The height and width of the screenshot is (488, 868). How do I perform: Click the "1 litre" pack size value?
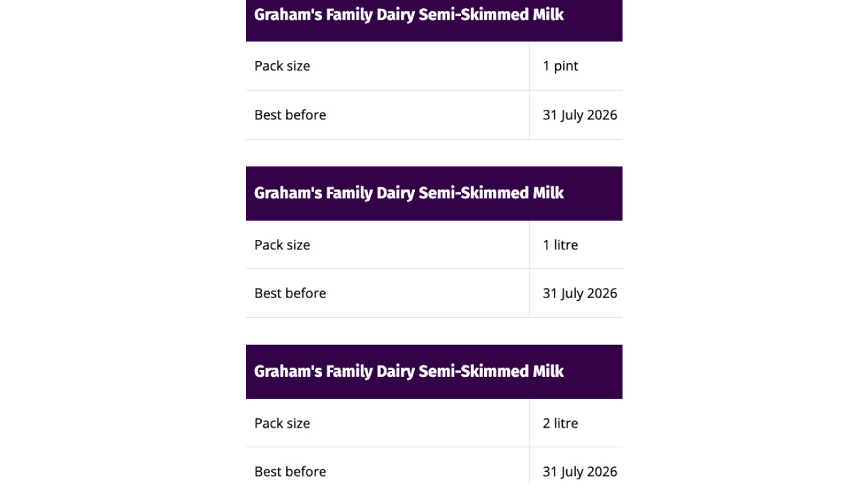560,245
